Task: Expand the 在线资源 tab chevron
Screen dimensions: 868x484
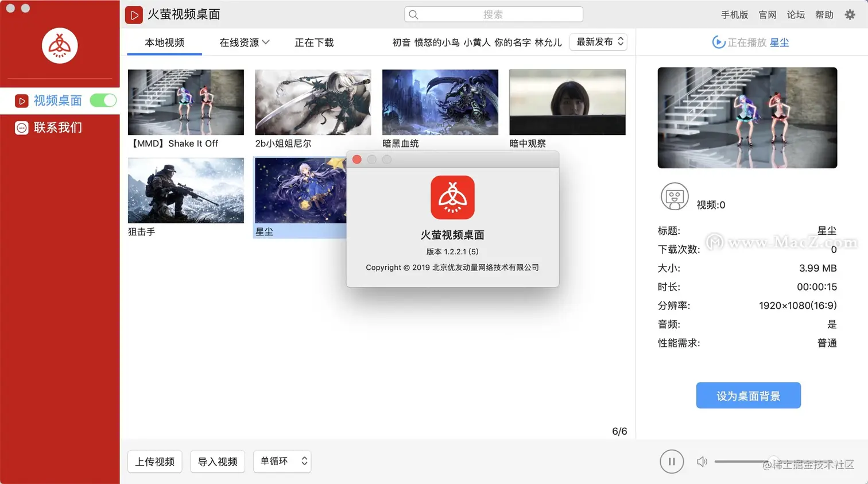Action: pos(266,42)
